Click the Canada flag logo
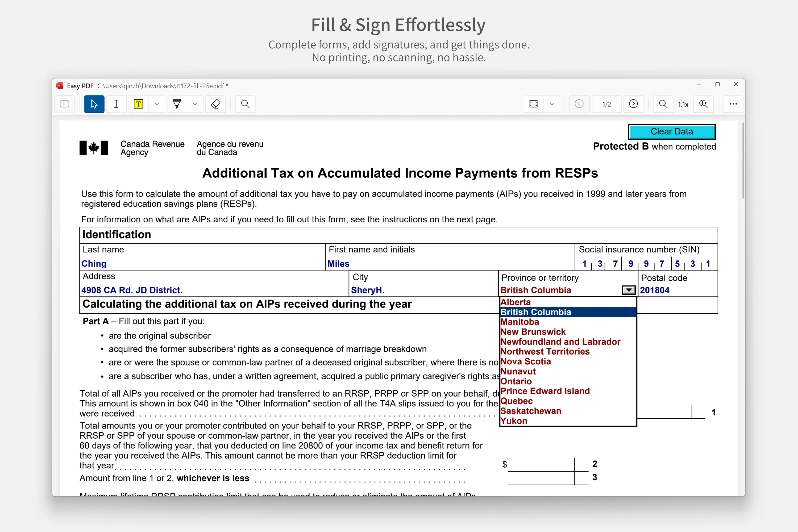 pyautogui.click(x=94, y=148)
